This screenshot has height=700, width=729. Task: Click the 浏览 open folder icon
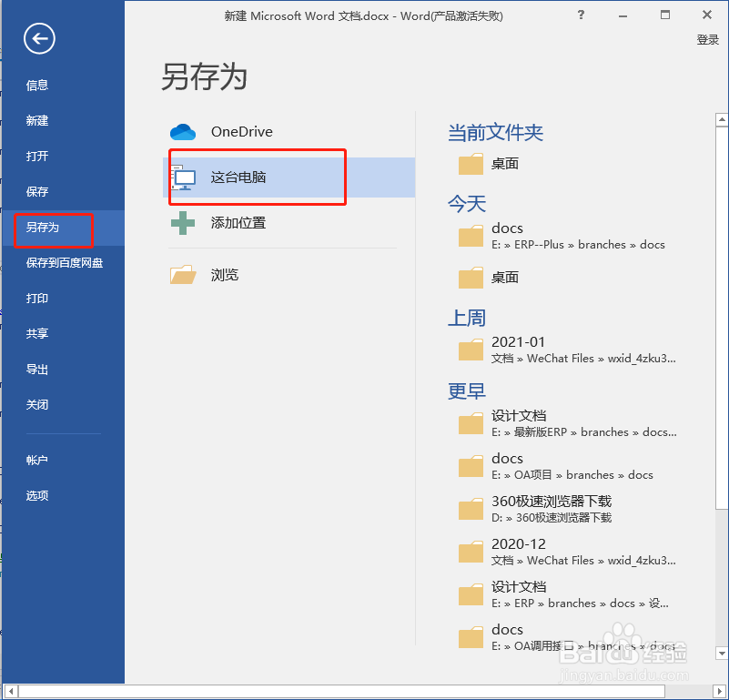[183, 274]
